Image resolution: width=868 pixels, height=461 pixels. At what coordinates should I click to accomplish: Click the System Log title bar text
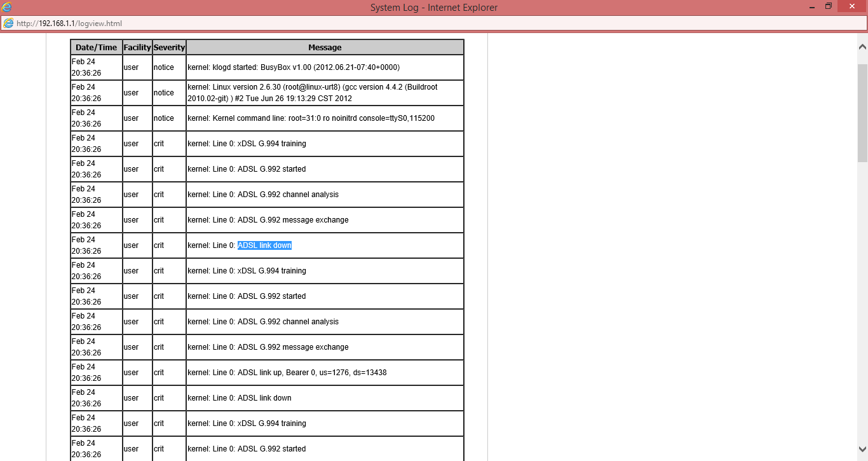click(434, 8)
